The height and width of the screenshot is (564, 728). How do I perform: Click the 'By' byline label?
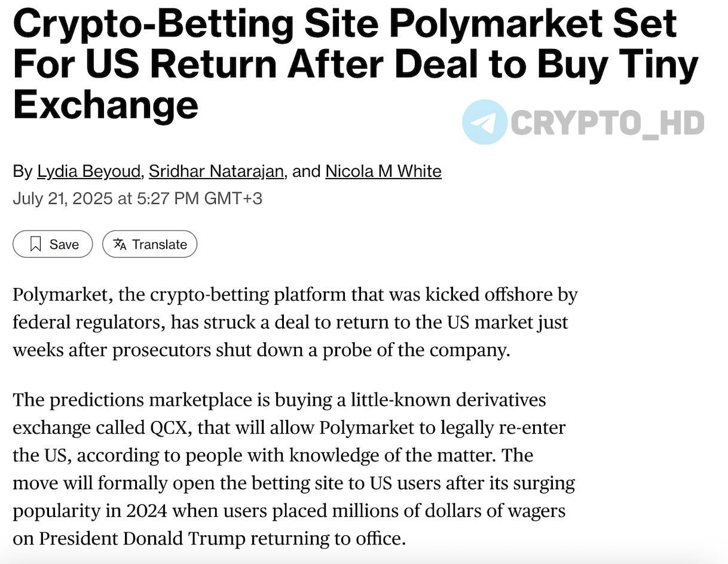tap(23, 171)
